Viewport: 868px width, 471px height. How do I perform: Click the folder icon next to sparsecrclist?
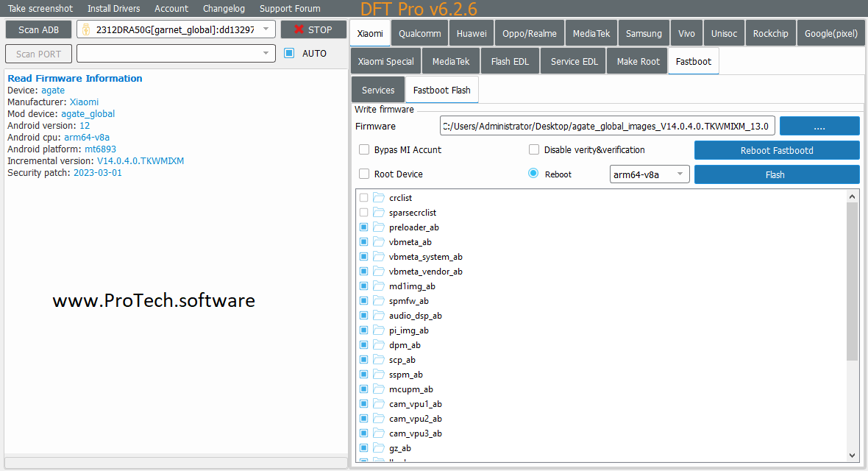[x=379, y=212]
